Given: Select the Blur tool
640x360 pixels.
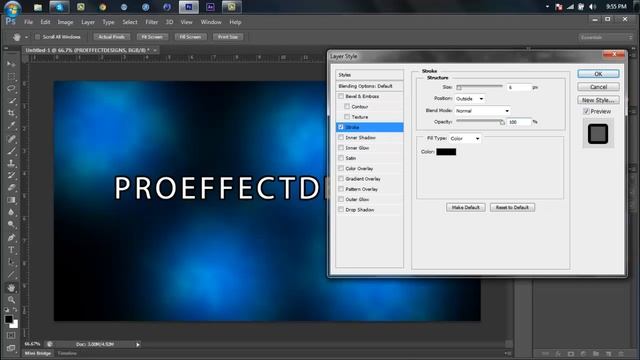Looking at the screenshot, I should coord(11,212).
